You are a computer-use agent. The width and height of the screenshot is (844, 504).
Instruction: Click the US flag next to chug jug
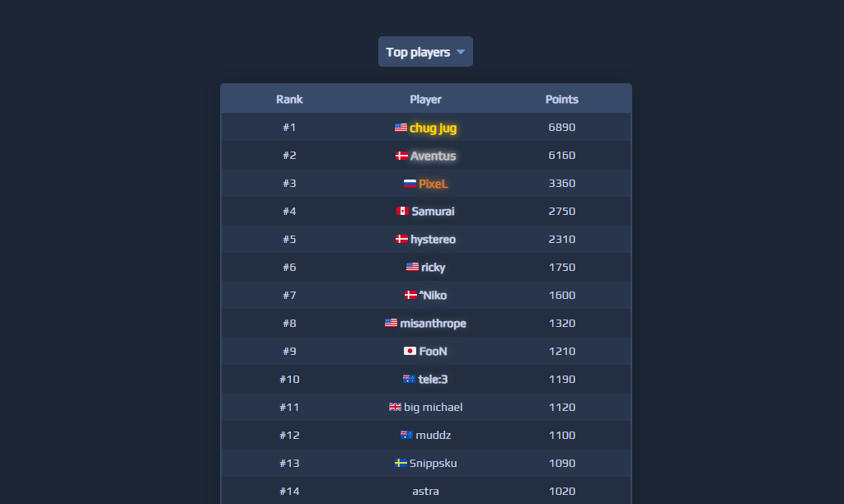coord(401,128)
